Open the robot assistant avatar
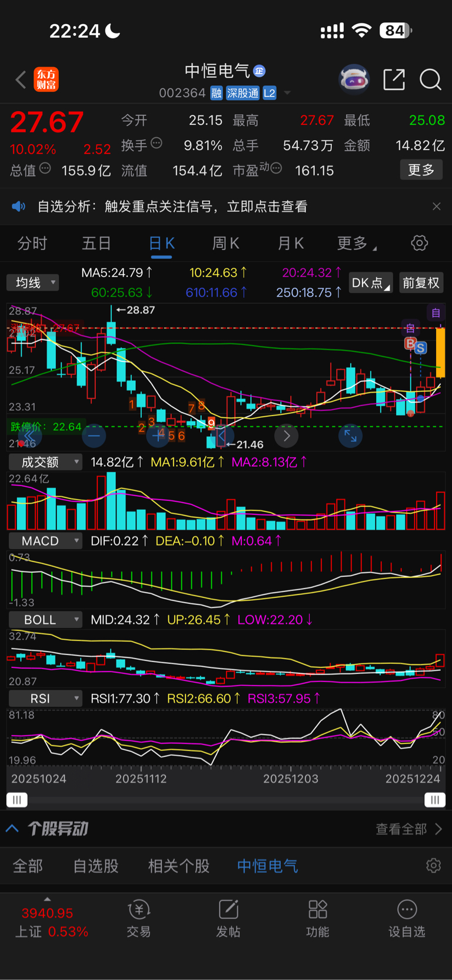This screenshot has width=452, height=980. coord(354,79)
